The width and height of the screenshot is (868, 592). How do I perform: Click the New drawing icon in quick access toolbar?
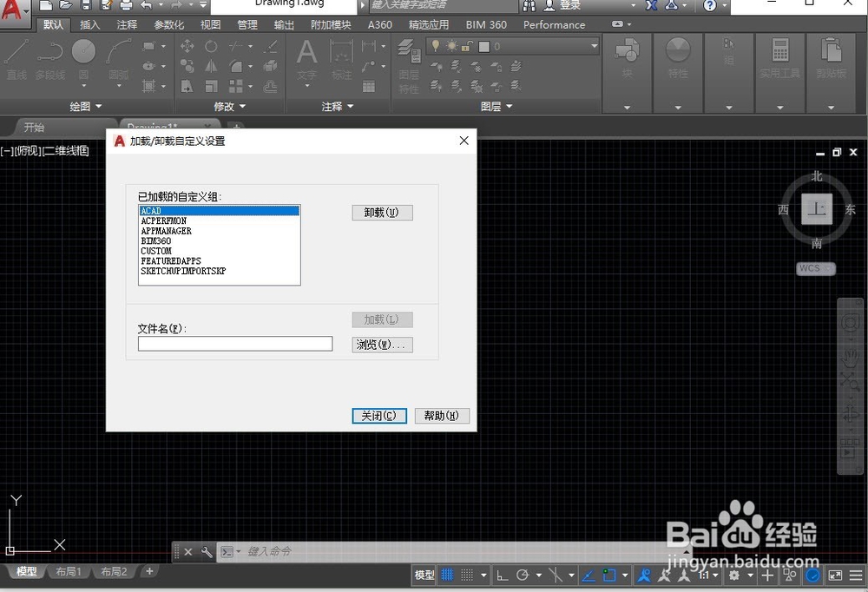tap(47, 5)
